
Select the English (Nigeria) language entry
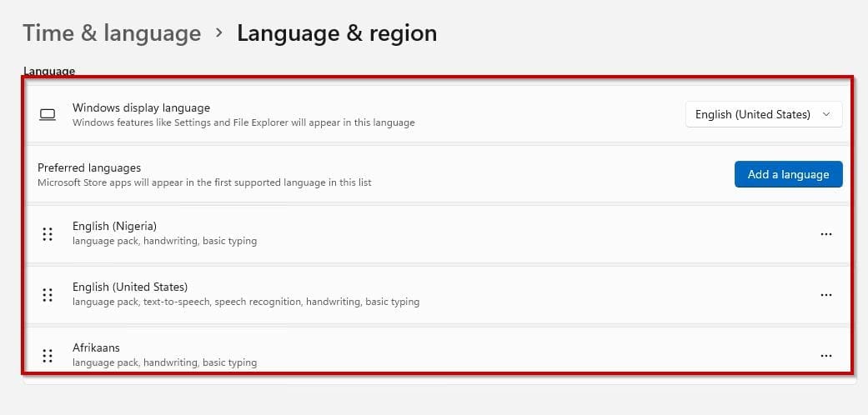tap(115, 226)
